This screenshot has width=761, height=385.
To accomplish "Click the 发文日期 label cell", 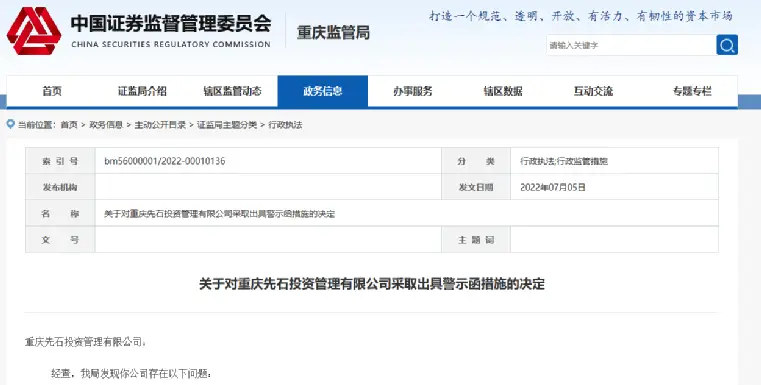I will pyautogui.click(x=476, y=187).
